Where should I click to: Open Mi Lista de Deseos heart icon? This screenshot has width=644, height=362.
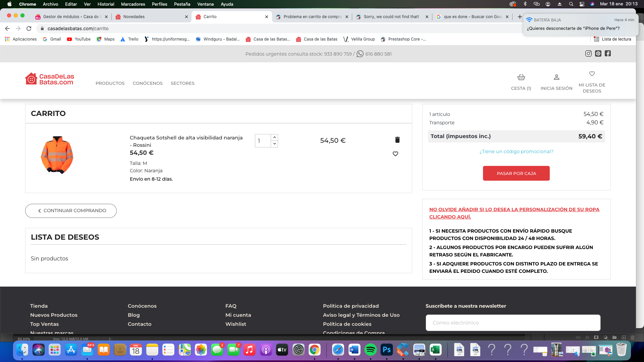click(x=592, y=74)
